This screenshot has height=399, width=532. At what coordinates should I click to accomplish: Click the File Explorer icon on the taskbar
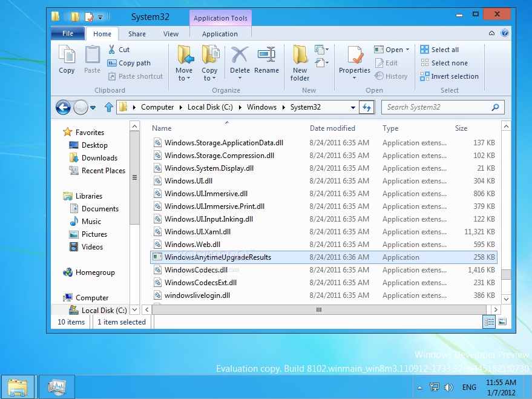pyautogui.click(x=18, y=386)
